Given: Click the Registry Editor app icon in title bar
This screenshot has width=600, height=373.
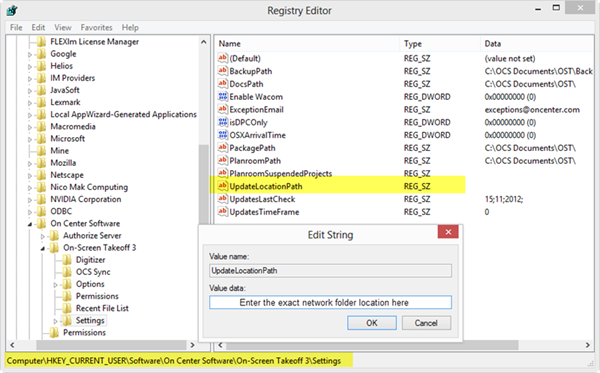Looking at the screenshot, I should pyautogui.click(x=12, y=10).
